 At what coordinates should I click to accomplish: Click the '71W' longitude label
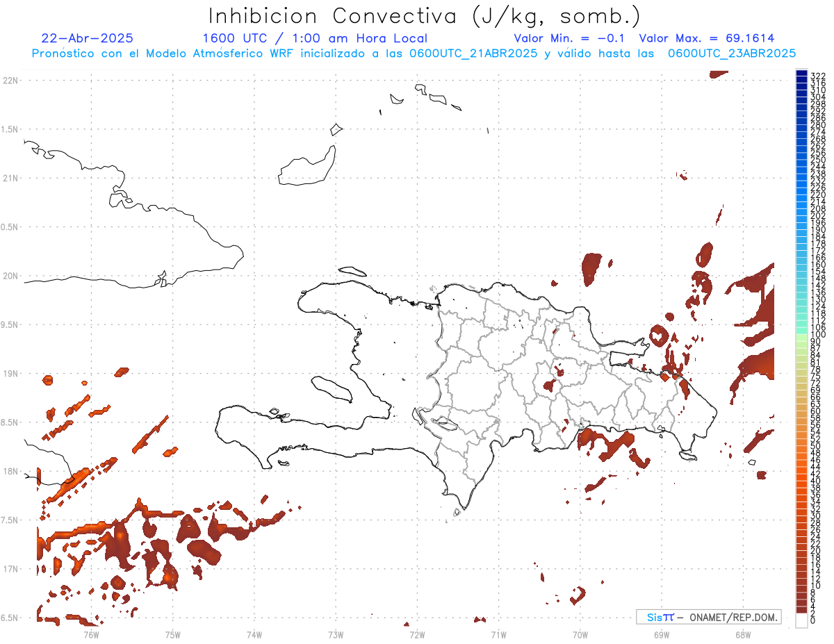pos(498,634)
